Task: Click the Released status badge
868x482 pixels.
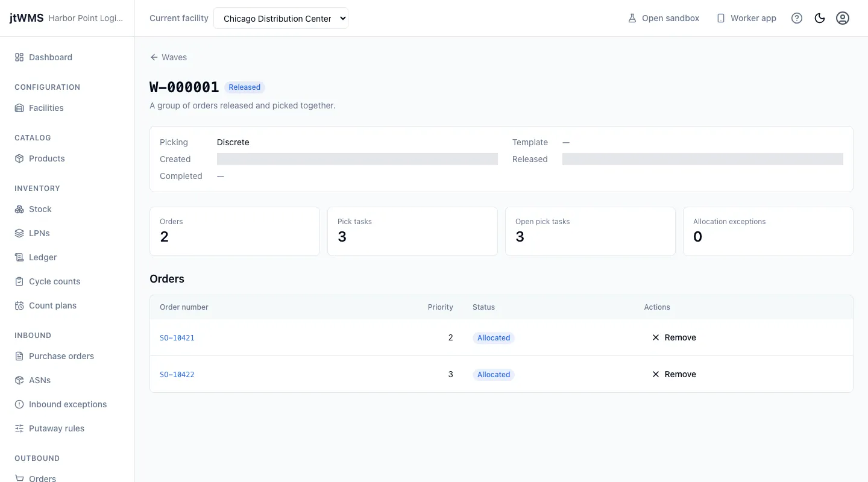Action: (245, 87)
